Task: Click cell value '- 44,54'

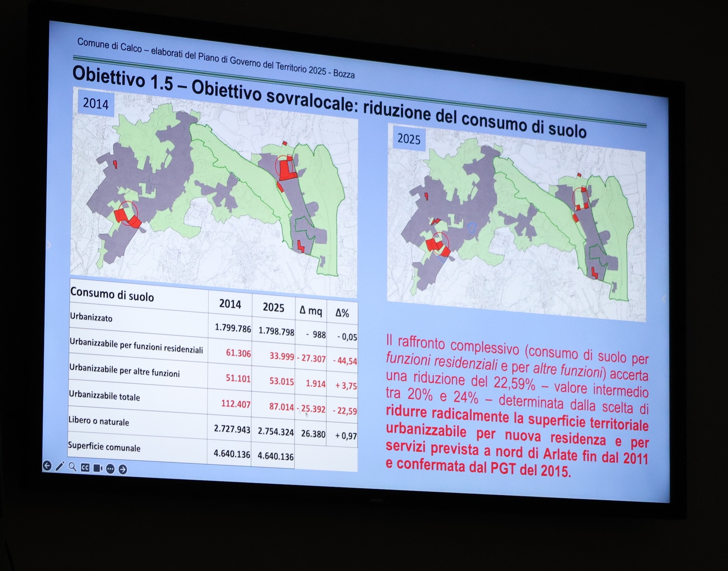Action: [345, 361]
